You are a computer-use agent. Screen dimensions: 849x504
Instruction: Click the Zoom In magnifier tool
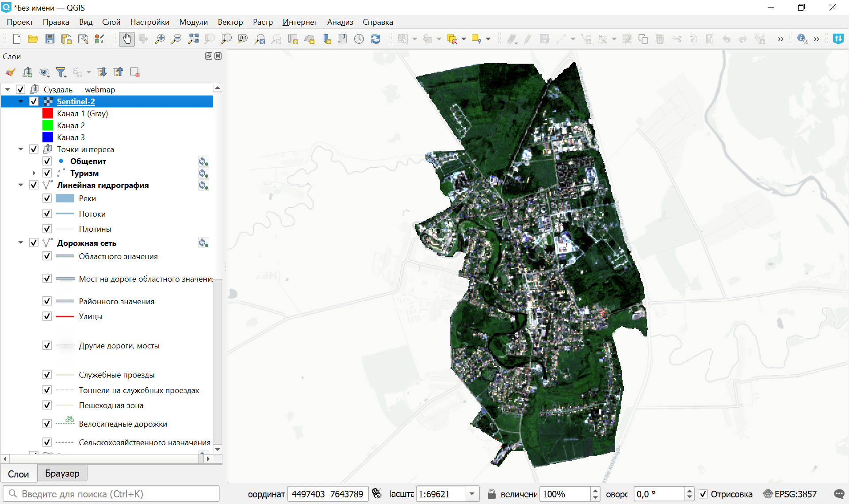pyautogui.click(x=160, y=39)
